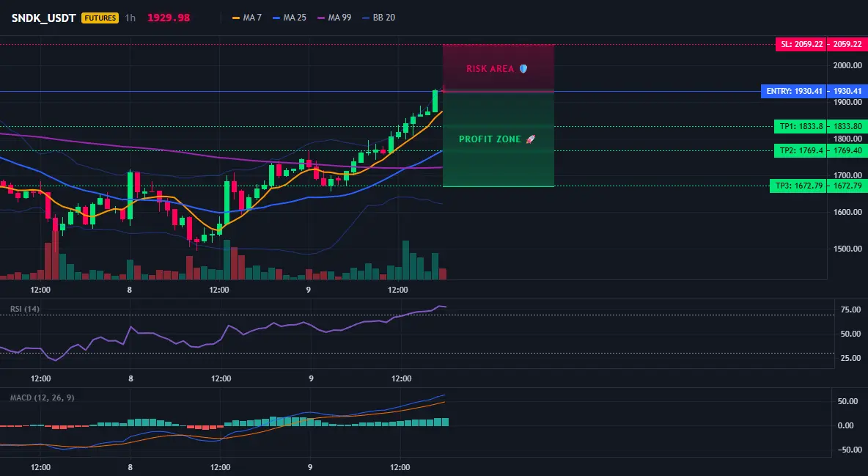Click the rocket icon beside PROFIT ZONE
Screen dimensions: 868x476
tap(530, 139)
